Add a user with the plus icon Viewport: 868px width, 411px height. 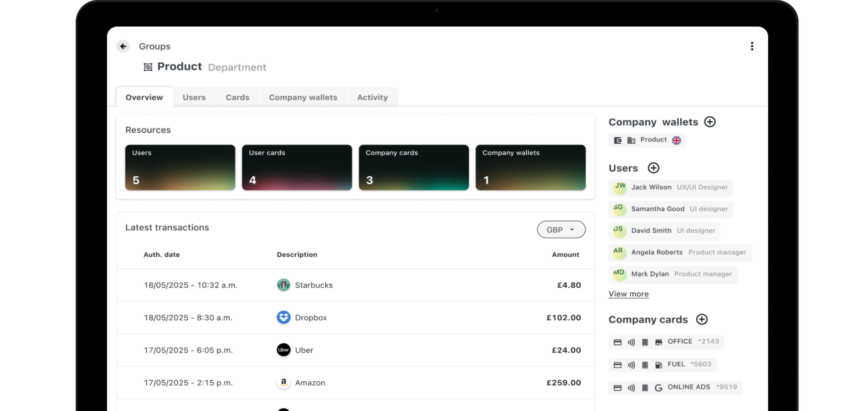[x=653, y=168]
